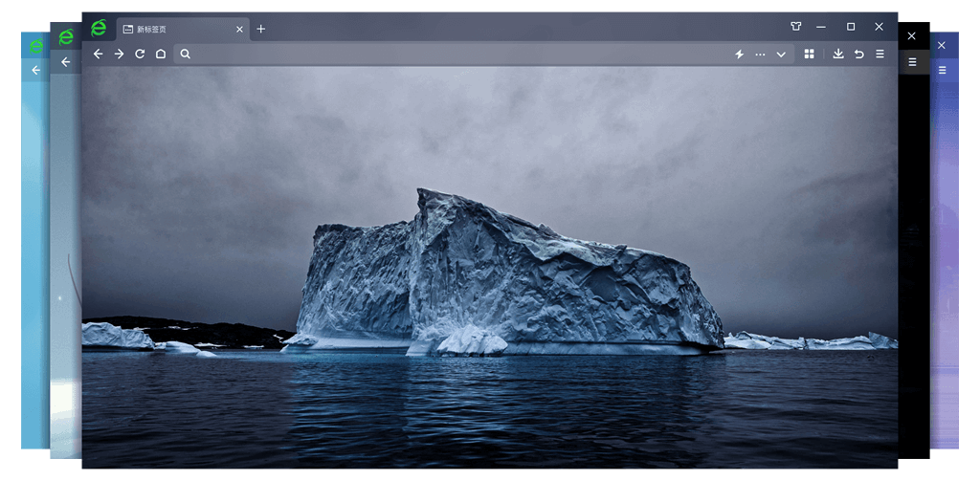The width and height of the screenshot is (980, 481).
Task: Open the extensions grid icon
Action: pyautogui.click(x=810, y=54)
